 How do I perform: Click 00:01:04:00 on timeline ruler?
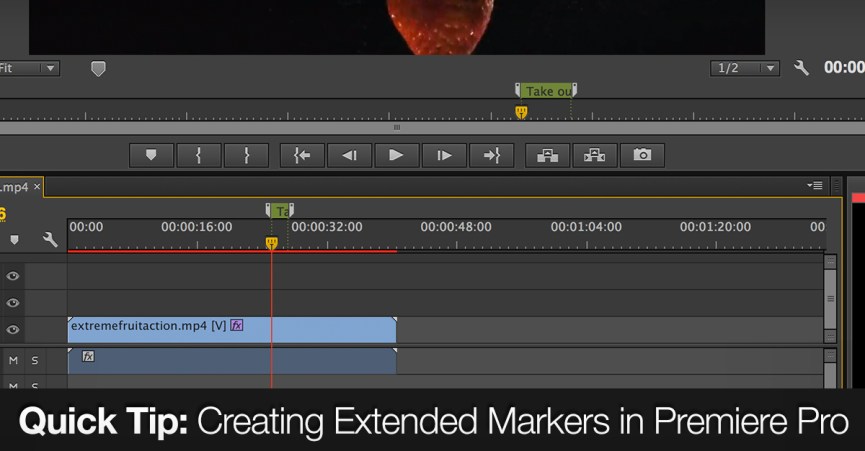586,227
